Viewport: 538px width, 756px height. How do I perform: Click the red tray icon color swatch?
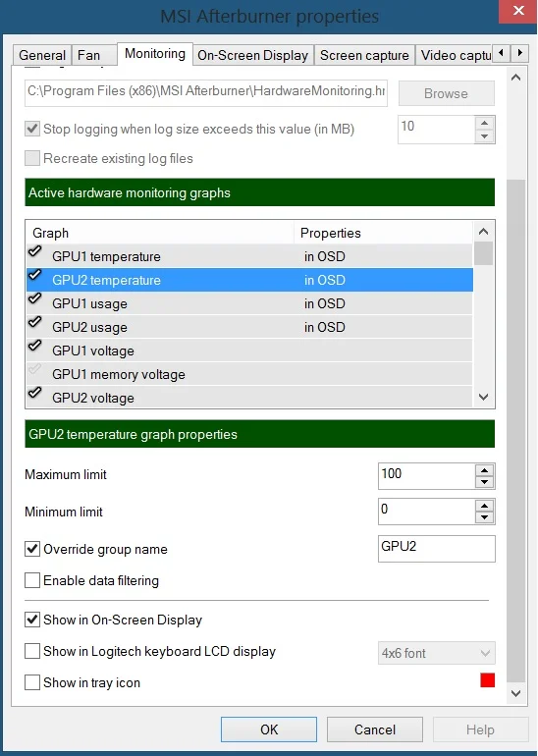point(487,680)
